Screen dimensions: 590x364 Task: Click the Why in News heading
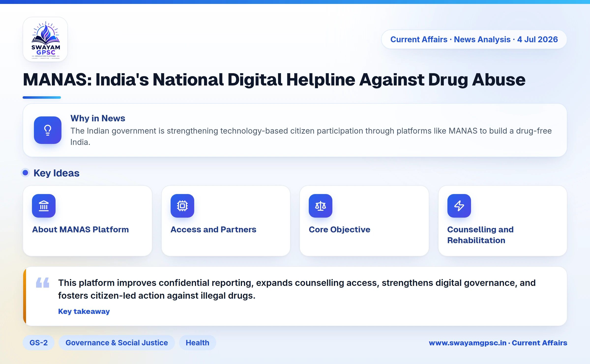pyautogui.click(x=98, y=118)
